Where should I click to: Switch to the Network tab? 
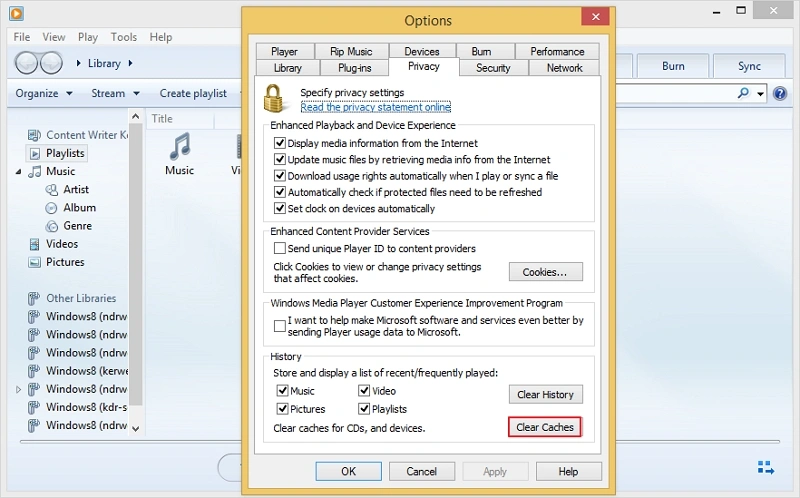564,68
